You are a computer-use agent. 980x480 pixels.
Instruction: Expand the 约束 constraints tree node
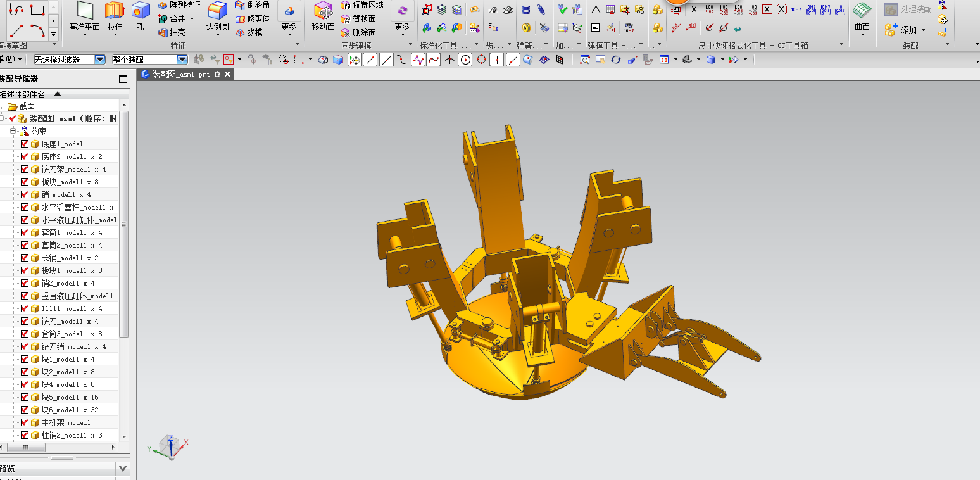click(13, 131)
